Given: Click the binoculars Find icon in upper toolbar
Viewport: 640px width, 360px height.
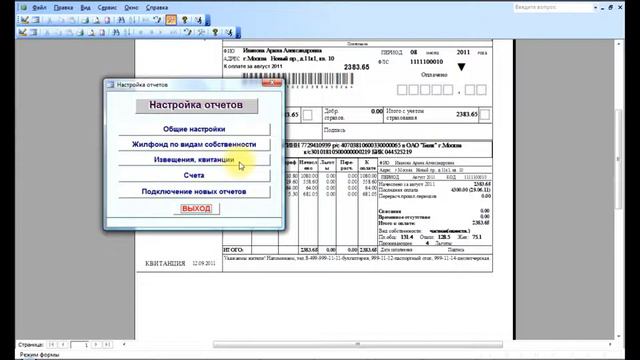Looking at the screenshot, I should tap(121, 20).
